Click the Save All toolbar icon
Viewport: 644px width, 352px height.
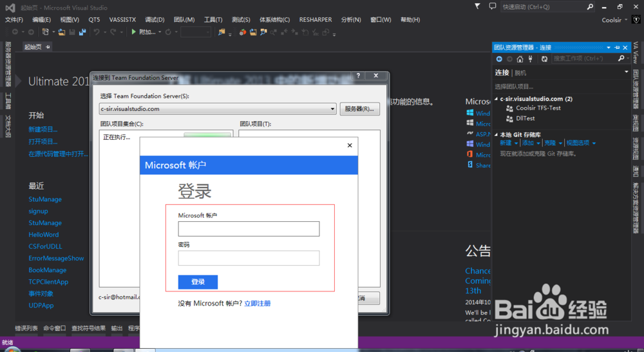[82, 32]
